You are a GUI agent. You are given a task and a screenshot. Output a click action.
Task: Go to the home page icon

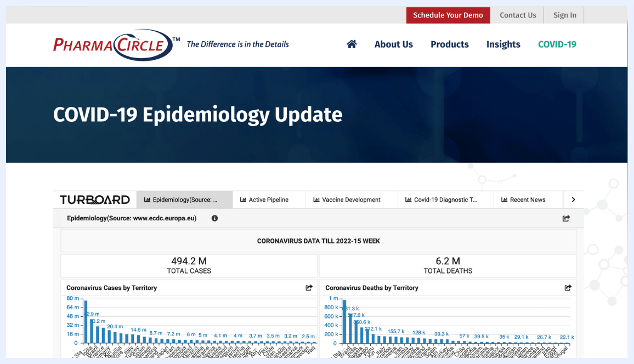[352, 44]
